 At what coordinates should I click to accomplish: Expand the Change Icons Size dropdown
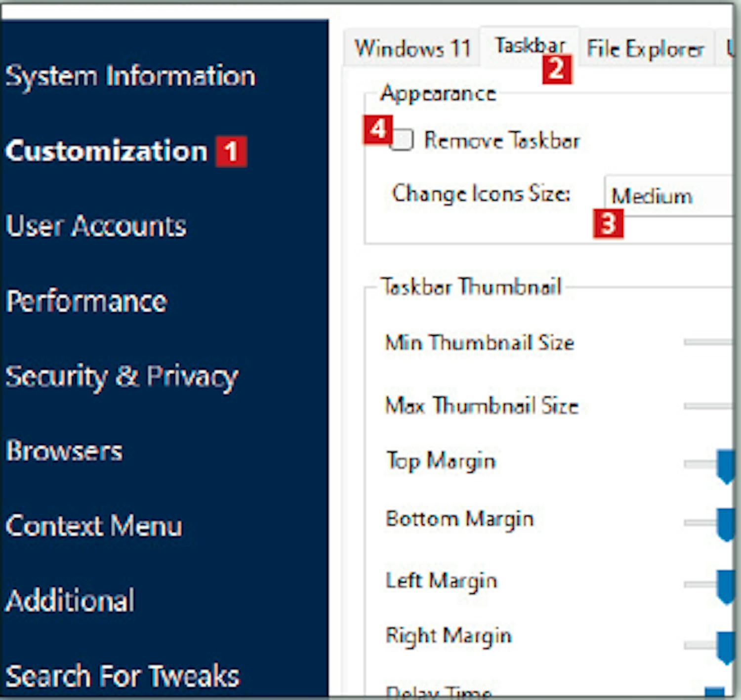coord(667,196)
